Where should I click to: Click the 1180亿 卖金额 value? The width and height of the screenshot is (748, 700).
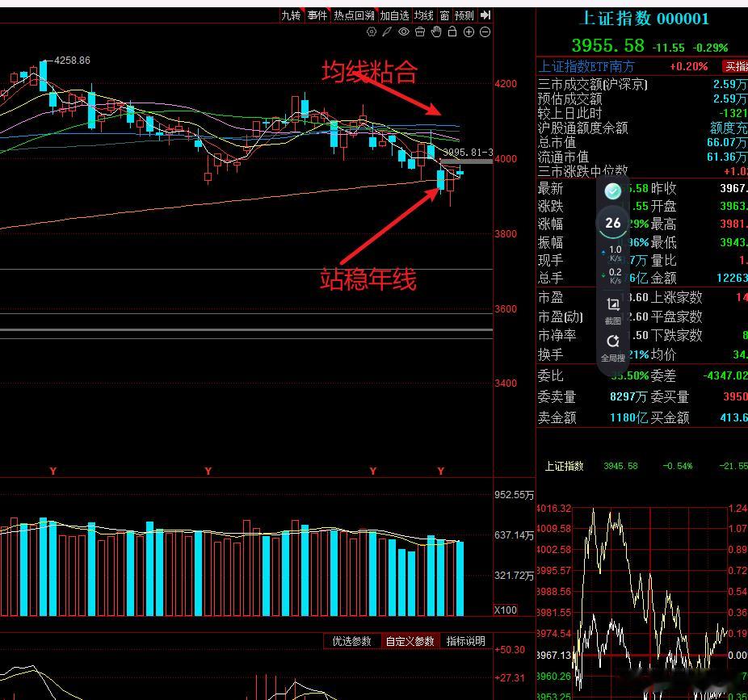click(x=628, y=417)
